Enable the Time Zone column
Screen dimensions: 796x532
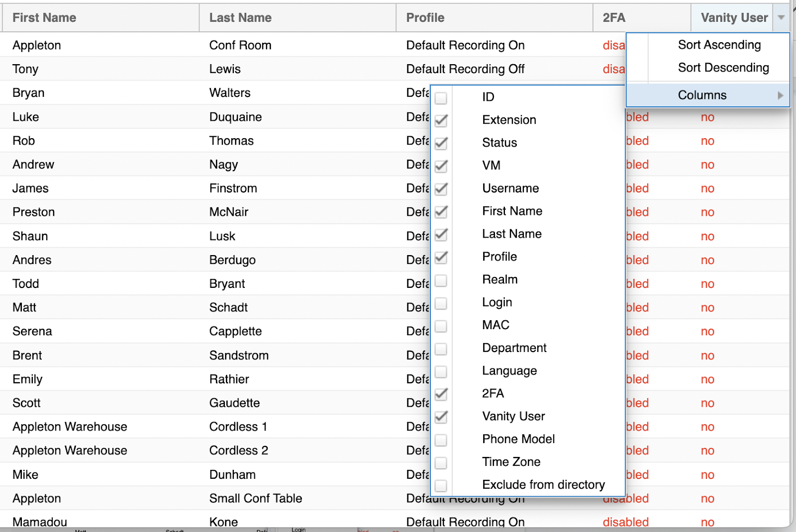click(x=440, y=463)
